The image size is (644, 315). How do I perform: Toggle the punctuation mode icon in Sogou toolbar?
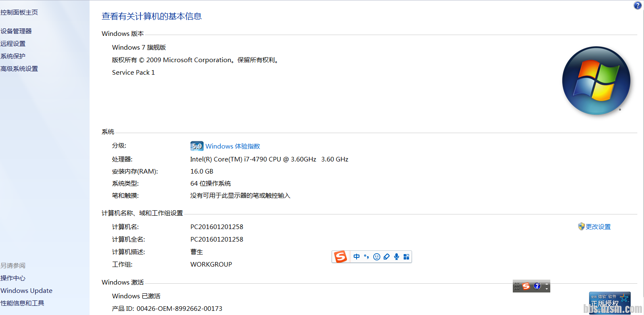(x=367, y=257)
